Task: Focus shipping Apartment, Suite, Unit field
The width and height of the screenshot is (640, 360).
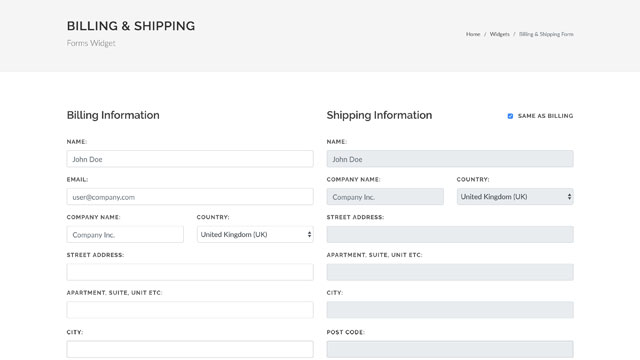Action: 450,272
